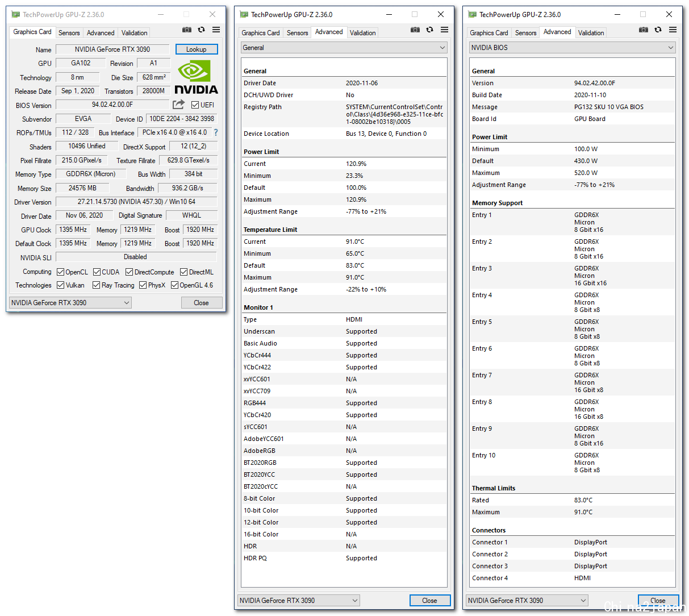
Task: Open Validation tab in left window
Action: click(x=135, y=33)
